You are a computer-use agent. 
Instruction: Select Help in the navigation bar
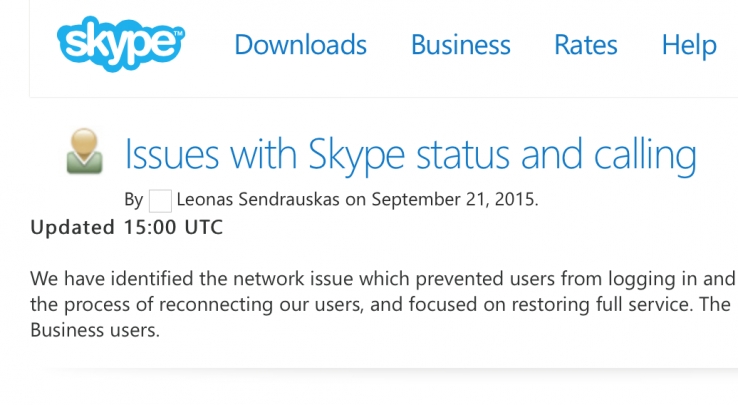[x=689, y=45]
